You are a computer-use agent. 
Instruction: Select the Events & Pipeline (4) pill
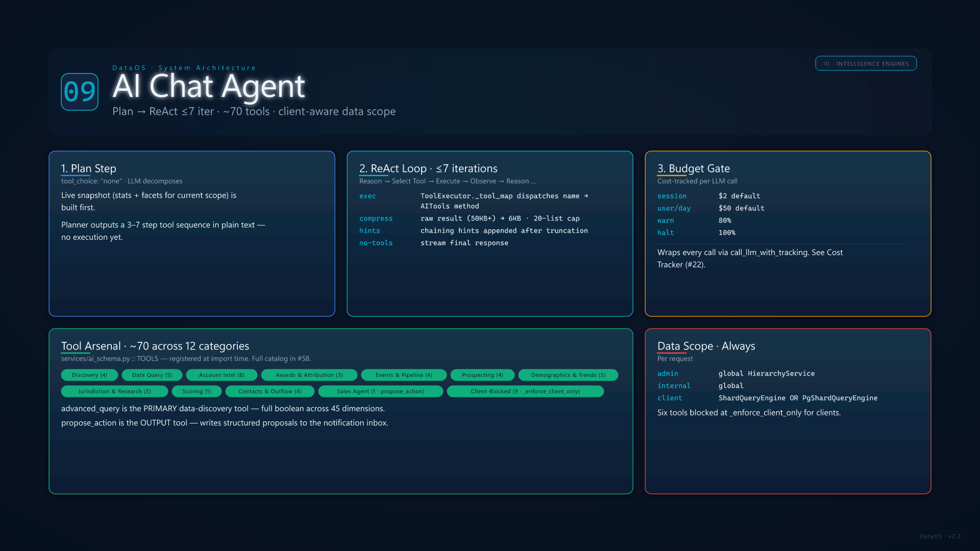point(404,375)
